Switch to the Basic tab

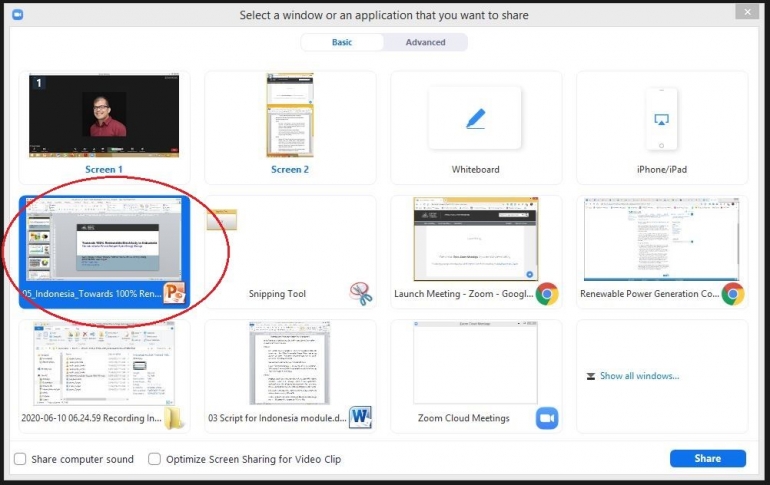click(342, 42)
